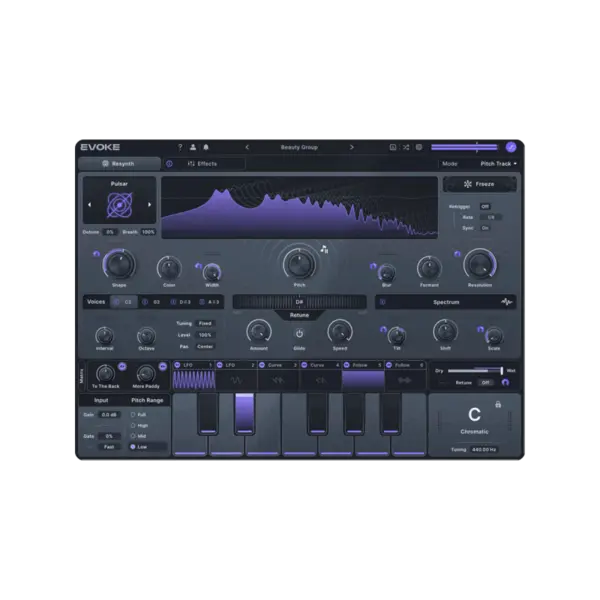Open notifications via the bell icon
This screenshot has width=600, height=600.
pyautogui.click(x=206, y=147)
